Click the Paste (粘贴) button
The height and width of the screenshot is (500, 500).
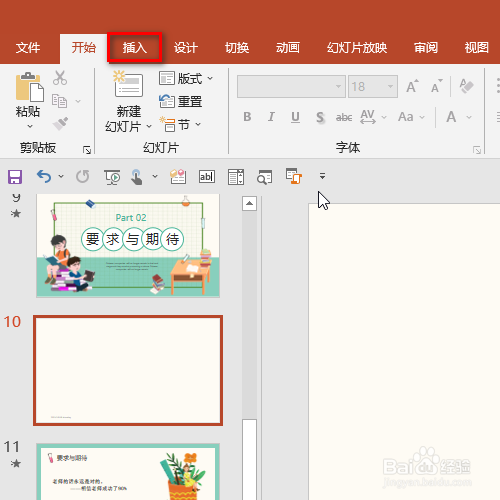click(28, 101)
